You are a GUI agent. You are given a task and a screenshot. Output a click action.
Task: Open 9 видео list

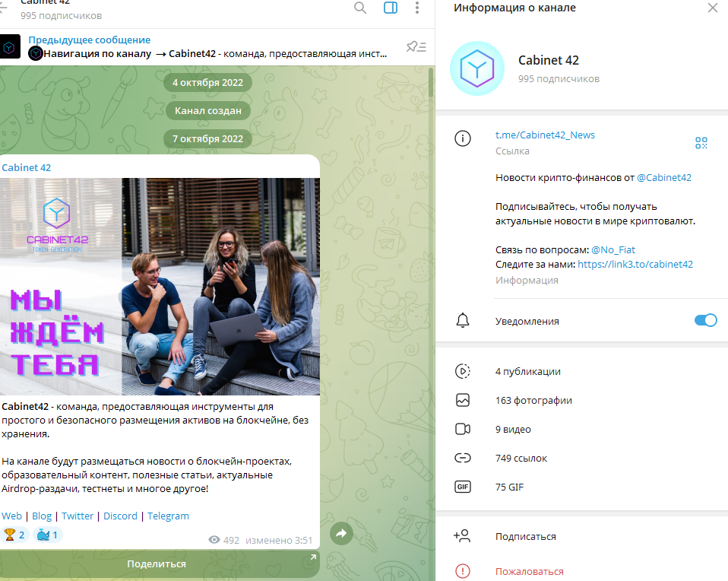coord(582,429)
